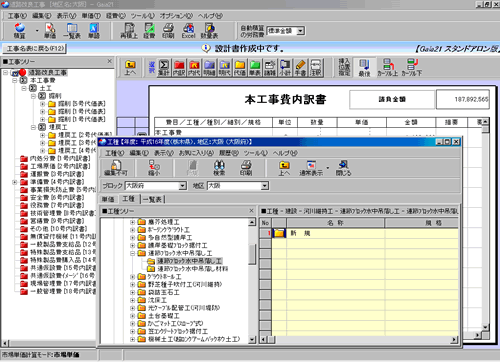
Task: Open dropdown arrow beside 通常表示
Action: tap(328, 168)
